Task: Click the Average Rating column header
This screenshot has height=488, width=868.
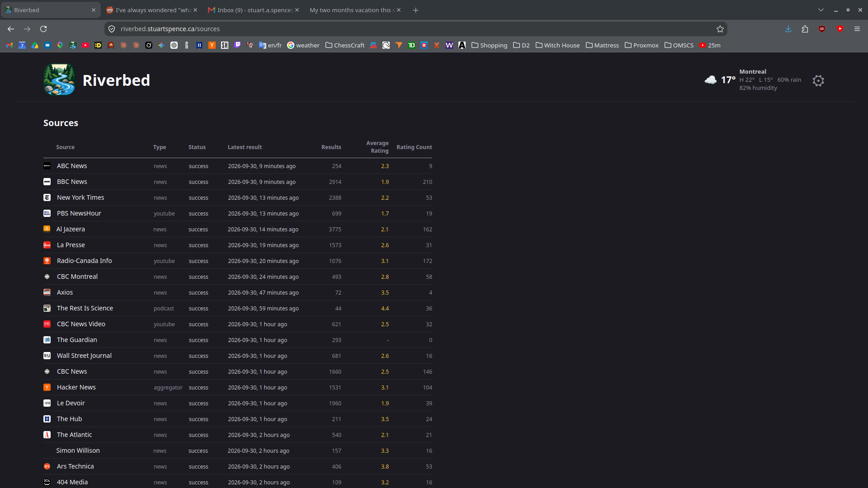Action: [x=377, y=147]
